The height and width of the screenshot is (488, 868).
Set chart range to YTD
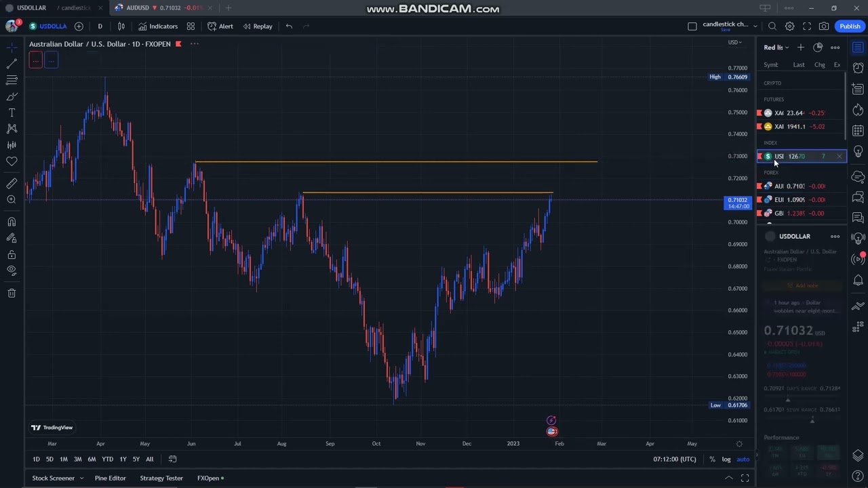tap(107, 460)
